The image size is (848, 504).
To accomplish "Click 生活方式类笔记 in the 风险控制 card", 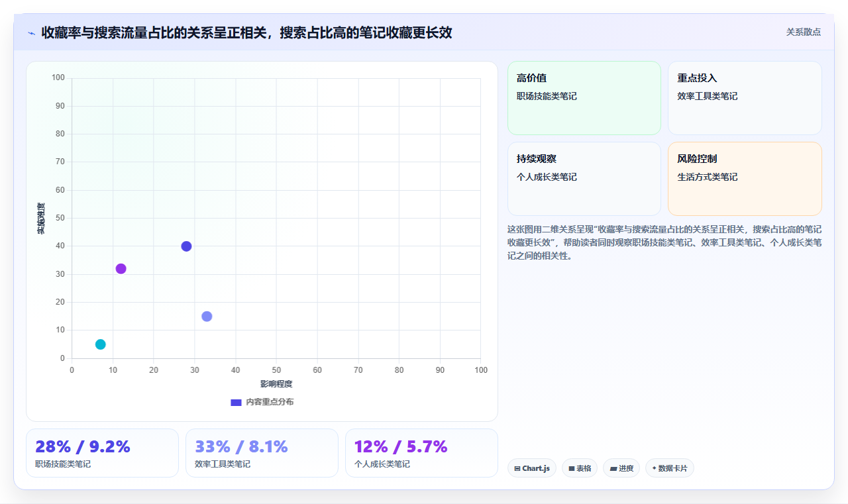I will pyautogui.click(x=707, y=177).
